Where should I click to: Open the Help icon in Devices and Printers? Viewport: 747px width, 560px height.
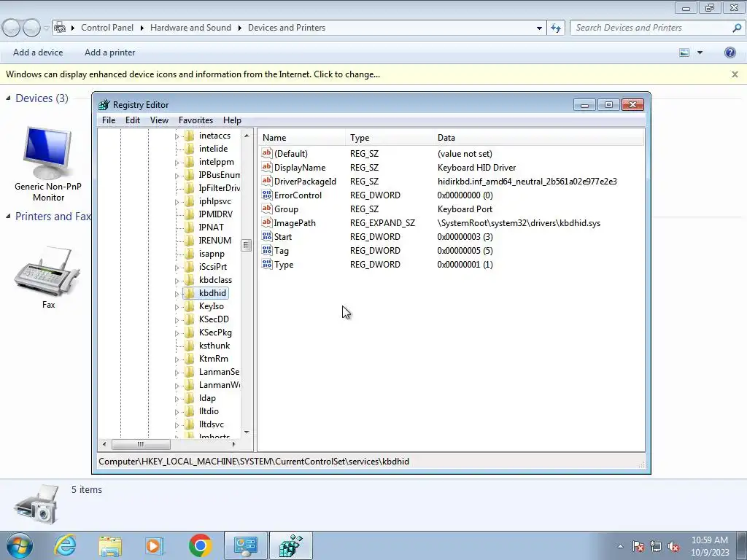[729, 52]
